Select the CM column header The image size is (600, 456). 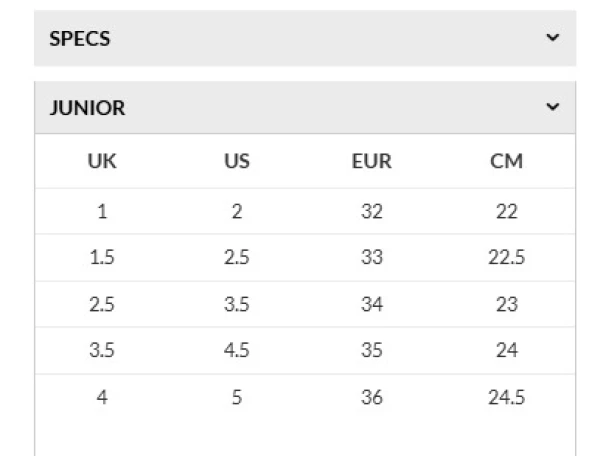507,161
